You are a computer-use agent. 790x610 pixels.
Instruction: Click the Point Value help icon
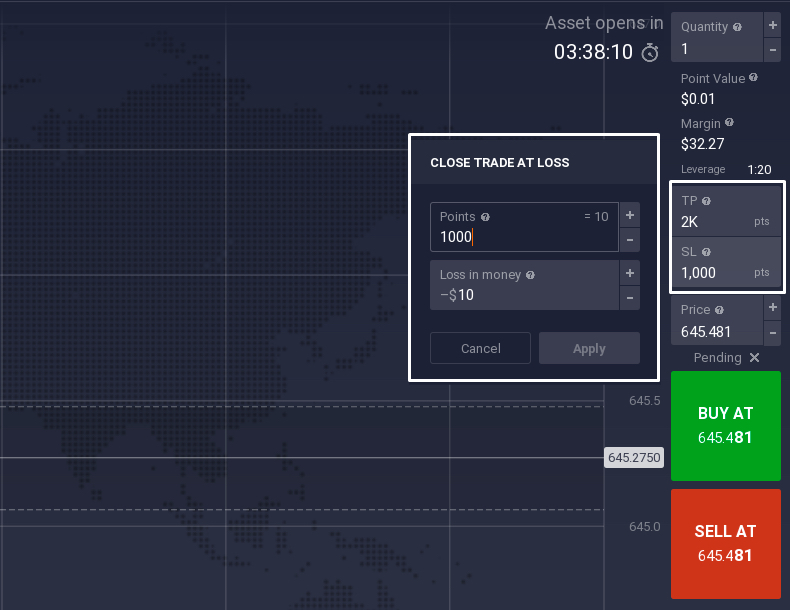tap(753, 77)
